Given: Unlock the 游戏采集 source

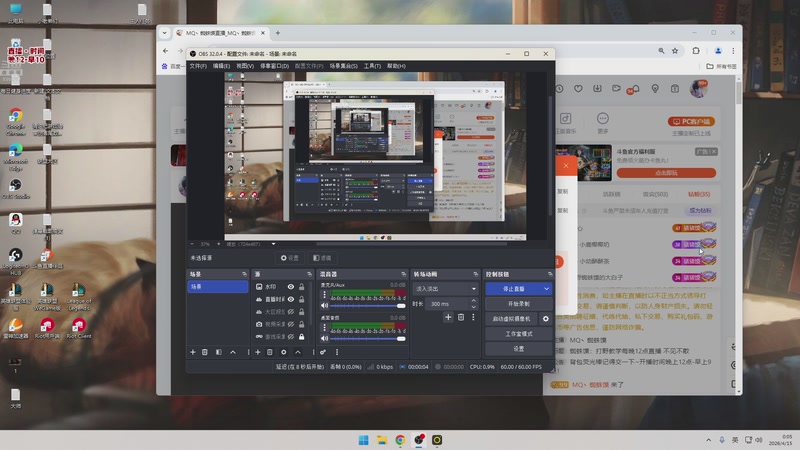Looking at the screenshot, I should tap(302, 337).
